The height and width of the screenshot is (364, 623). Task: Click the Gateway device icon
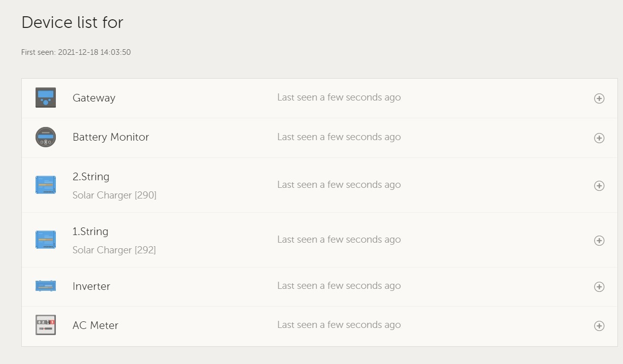pos(46,97)
